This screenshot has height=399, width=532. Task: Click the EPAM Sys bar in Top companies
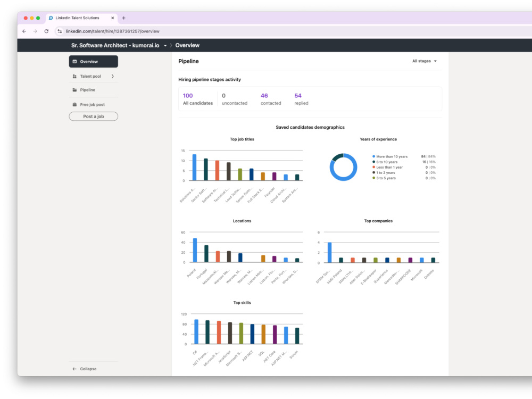click(x=329, y=252)
